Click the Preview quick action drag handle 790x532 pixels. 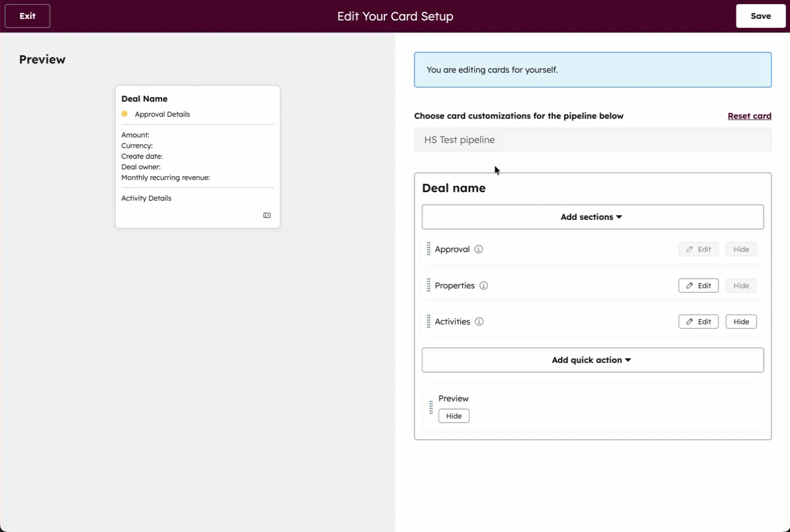tap(430, 407)
